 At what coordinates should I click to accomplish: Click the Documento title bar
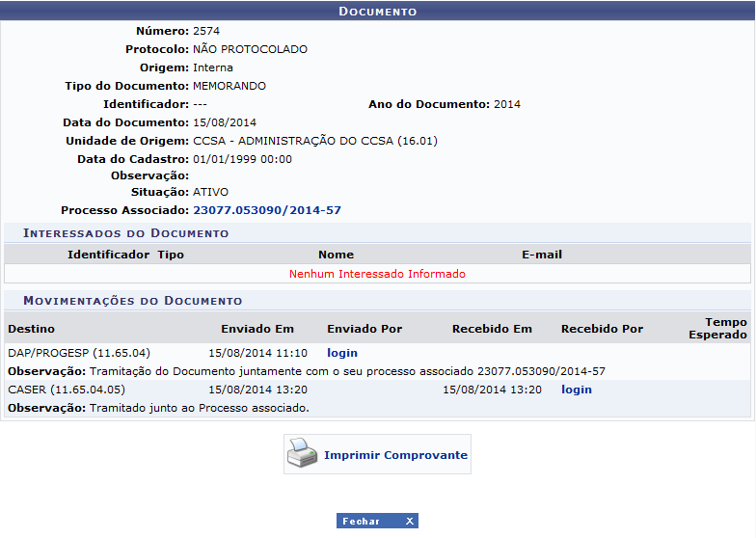pos(377,12)
